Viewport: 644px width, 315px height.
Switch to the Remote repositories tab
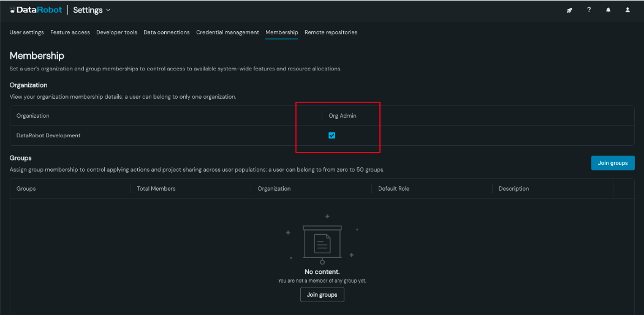330,32
